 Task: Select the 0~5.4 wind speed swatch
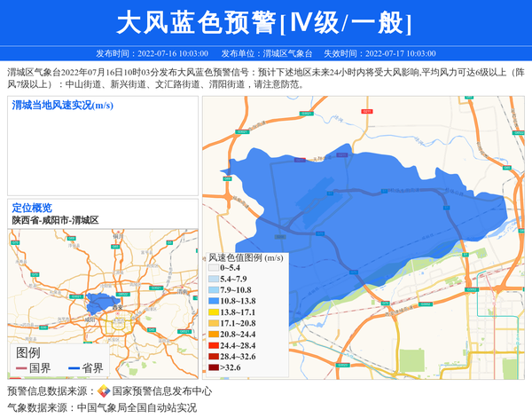coord(214,267)
